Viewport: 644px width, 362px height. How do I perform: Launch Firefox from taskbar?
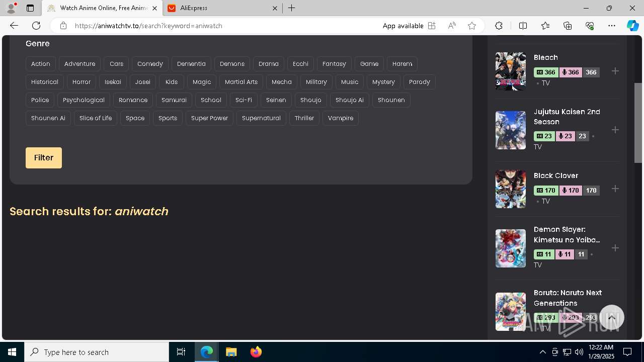coord(256,352)
